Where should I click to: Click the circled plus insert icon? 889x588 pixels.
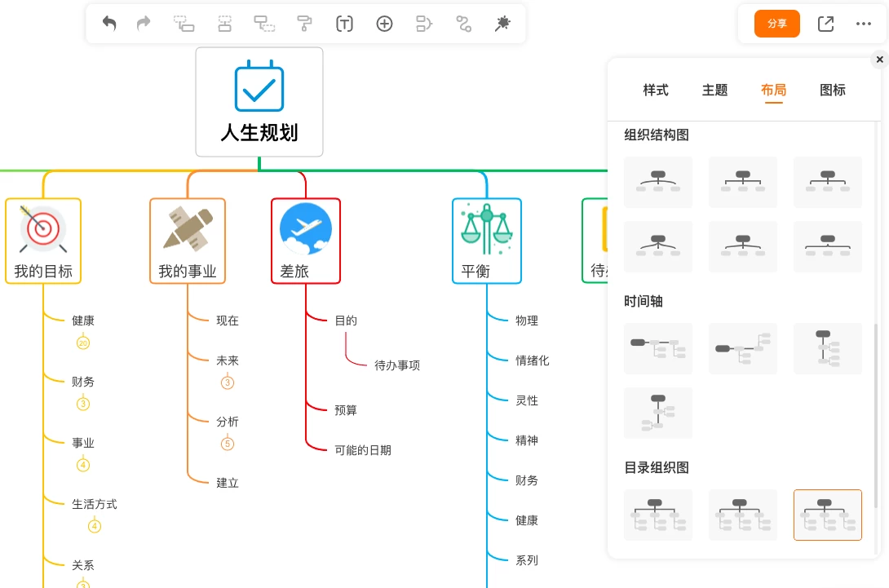384,24
